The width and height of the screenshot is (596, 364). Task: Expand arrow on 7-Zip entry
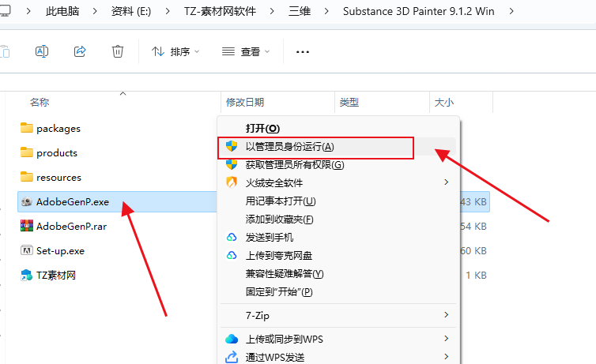coord(447,315)
